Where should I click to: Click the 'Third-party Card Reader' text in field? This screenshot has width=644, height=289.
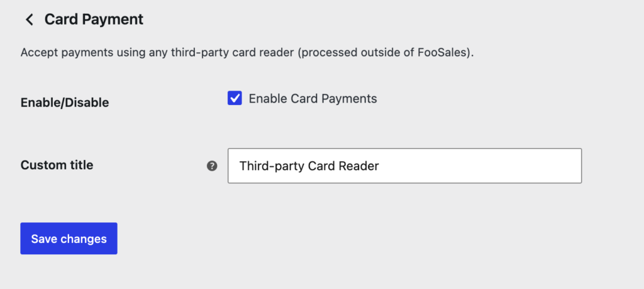[x=309, y=166]
